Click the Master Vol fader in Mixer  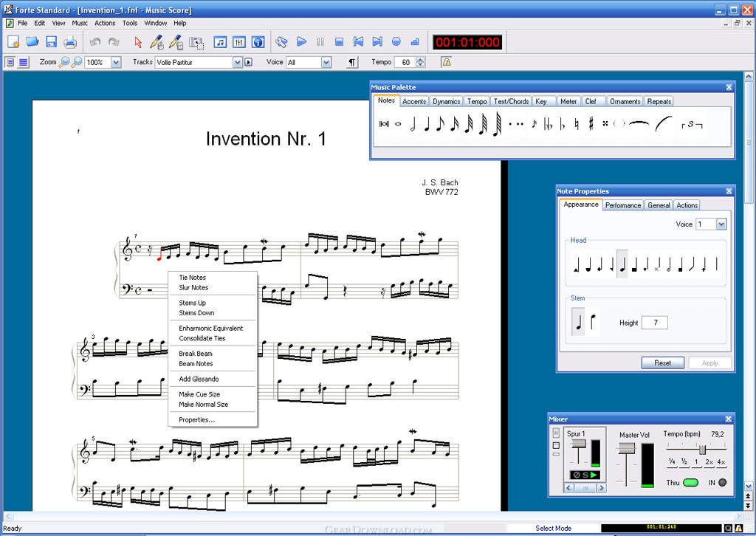coord(626,449)
